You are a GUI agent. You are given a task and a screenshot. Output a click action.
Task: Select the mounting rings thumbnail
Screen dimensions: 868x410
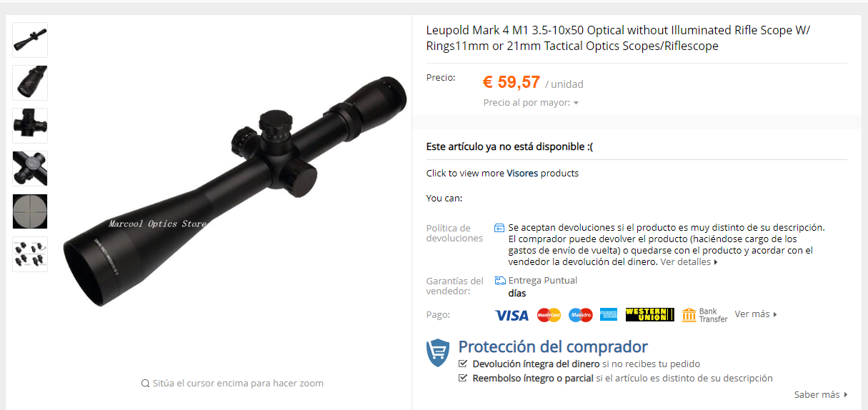30,254
